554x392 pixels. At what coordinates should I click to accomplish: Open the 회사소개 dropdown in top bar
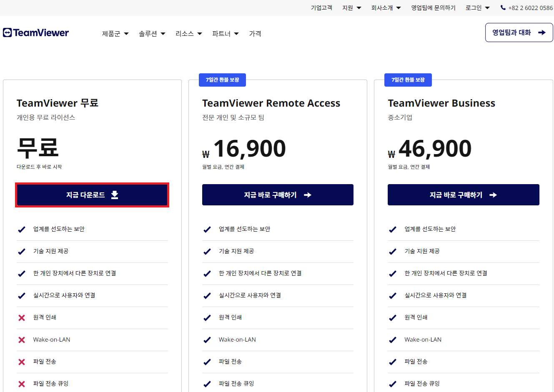pos(386,8)
